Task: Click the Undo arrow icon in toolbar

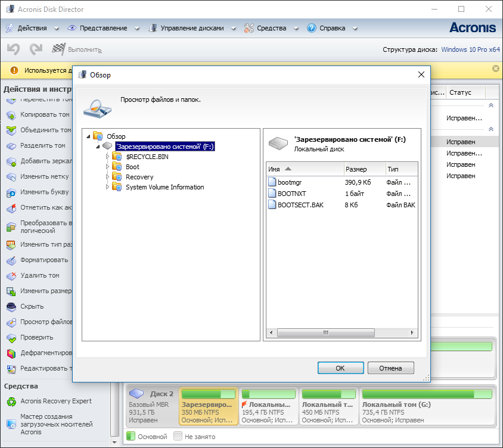Action: pos(14,49)
